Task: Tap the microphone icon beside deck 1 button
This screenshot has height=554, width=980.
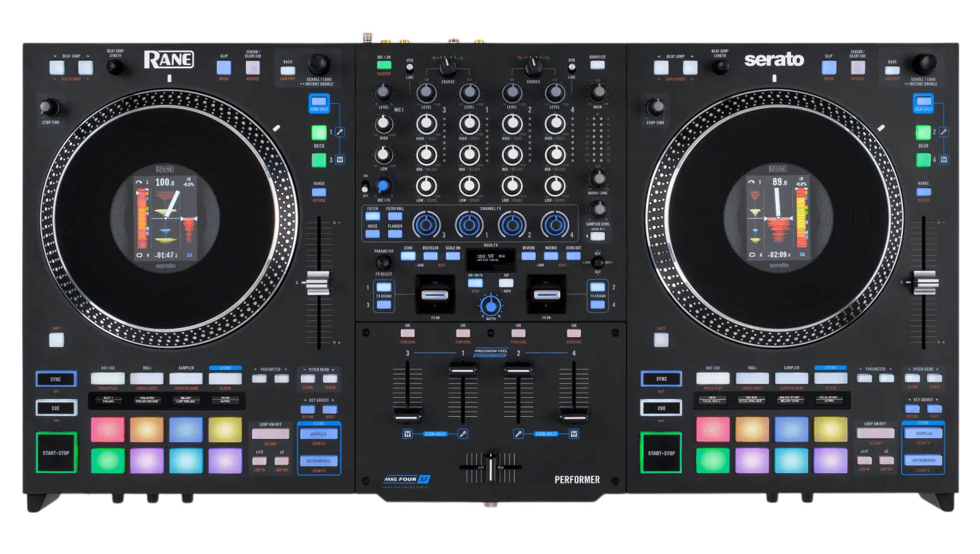Action: pyautogui.click(x=340, y=132)
